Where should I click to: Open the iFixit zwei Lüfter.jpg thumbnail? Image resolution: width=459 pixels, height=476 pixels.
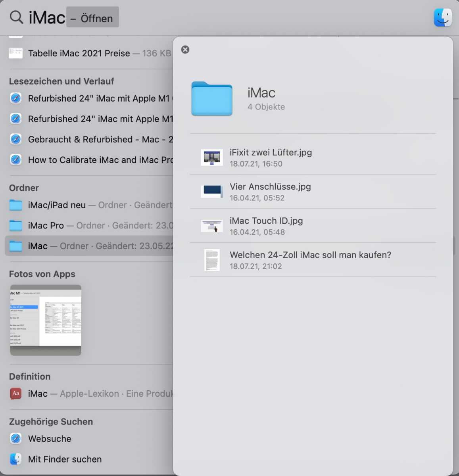(x=212, y=157)
